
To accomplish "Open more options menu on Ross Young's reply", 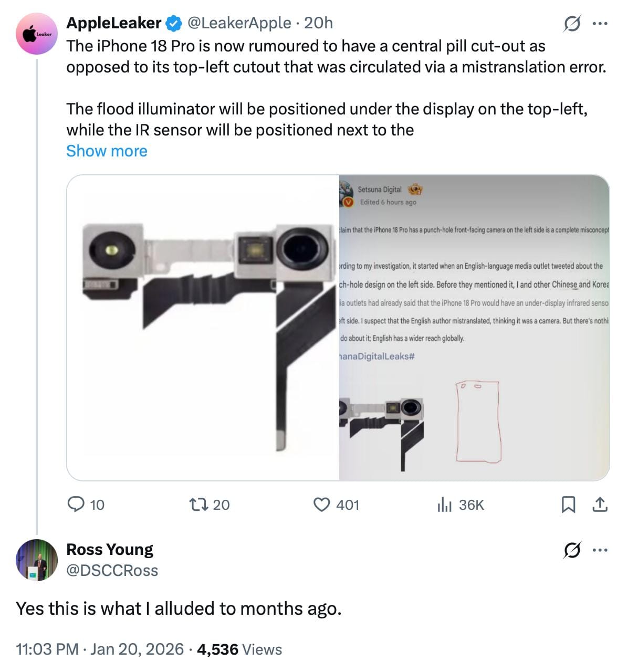I will pos(600,551).
